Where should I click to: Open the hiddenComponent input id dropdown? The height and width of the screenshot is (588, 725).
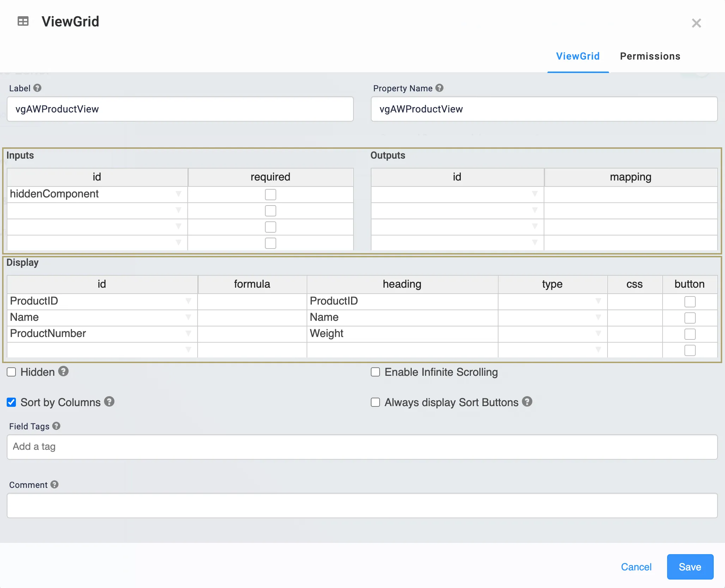pos(179,194)
